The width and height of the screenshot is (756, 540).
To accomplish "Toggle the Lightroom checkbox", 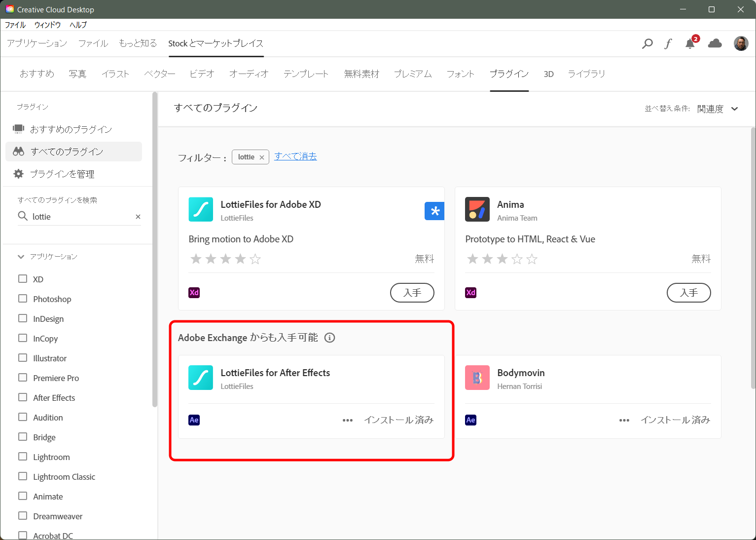I will click(x=23, y=457).
